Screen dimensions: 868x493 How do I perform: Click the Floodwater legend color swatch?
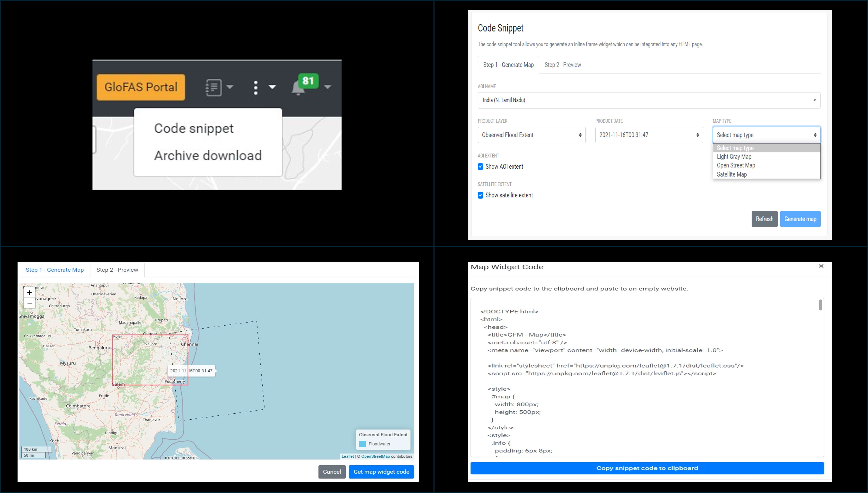(x=362, y=444)
